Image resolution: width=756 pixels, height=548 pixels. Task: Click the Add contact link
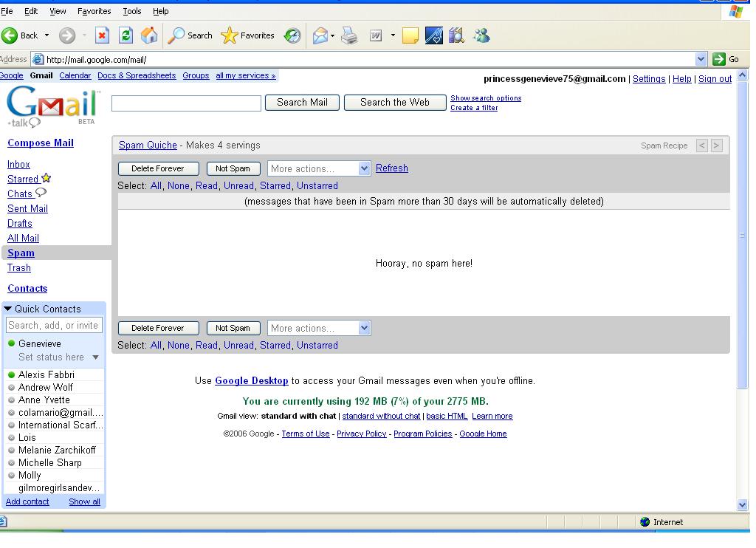[x=27, y=501]
